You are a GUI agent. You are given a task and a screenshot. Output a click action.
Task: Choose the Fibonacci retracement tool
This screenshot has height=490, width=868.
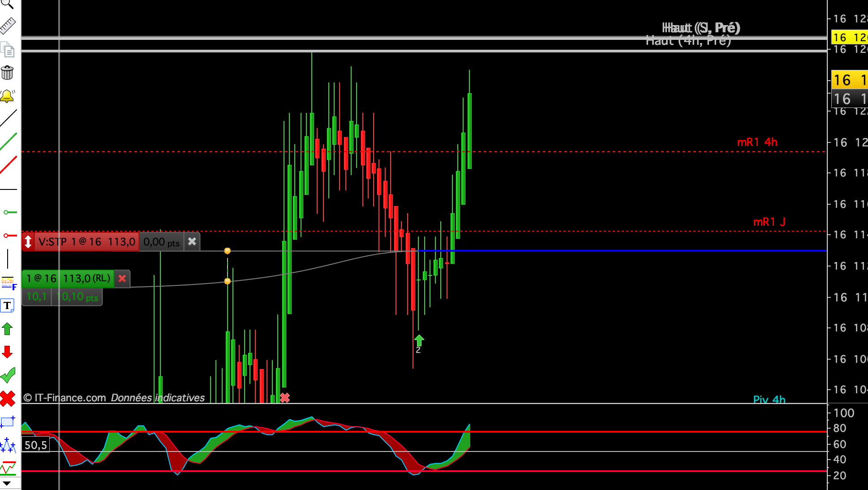pos(8,283)
